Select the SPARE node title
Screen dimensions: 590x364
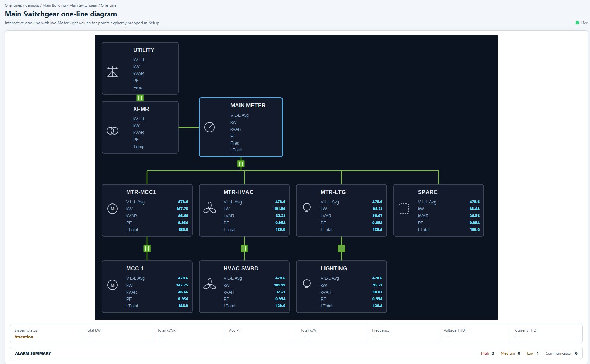[428, 192]
